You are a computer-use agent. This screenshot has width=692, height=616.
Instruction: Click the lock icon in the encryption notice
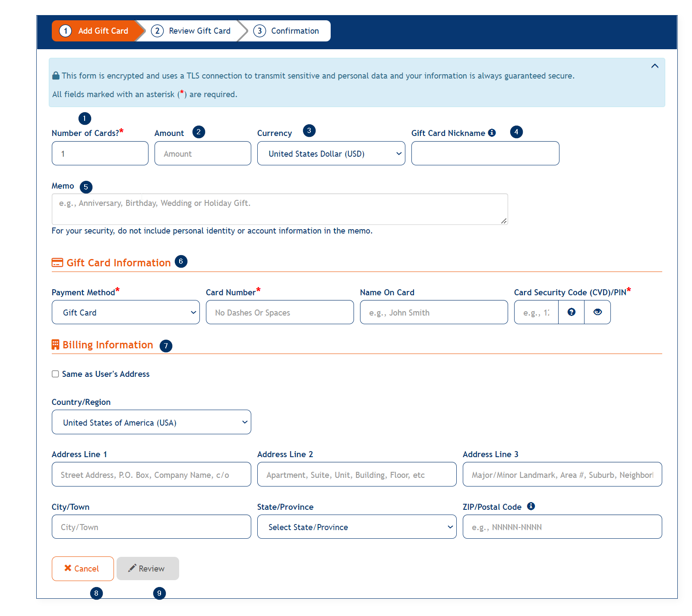[56, 76]
